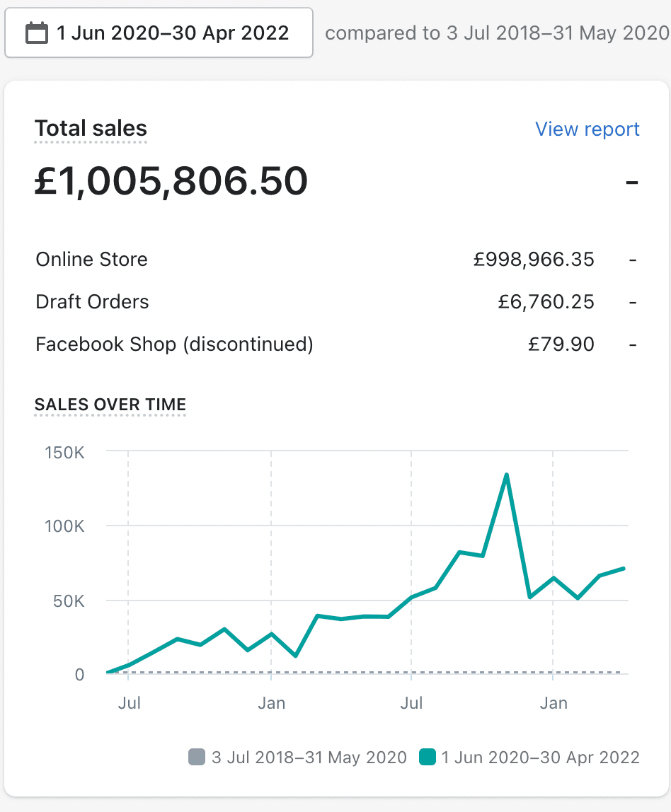
Task: Open the View report link
Action: click(587, 129)
